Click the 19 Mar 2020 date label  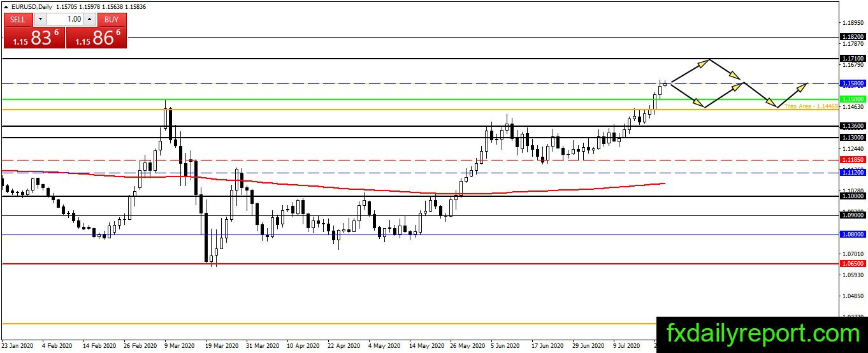tap(222, 346)
